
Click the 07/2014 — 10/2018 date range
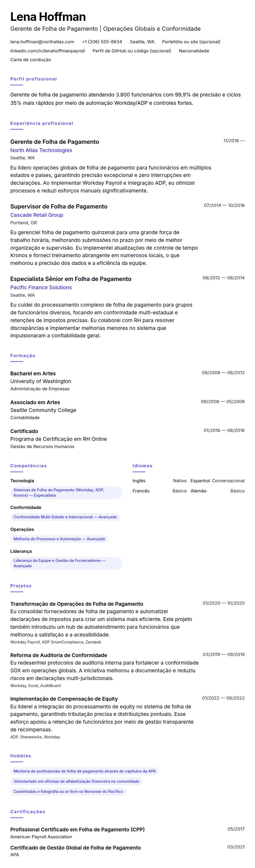(224, 205)
